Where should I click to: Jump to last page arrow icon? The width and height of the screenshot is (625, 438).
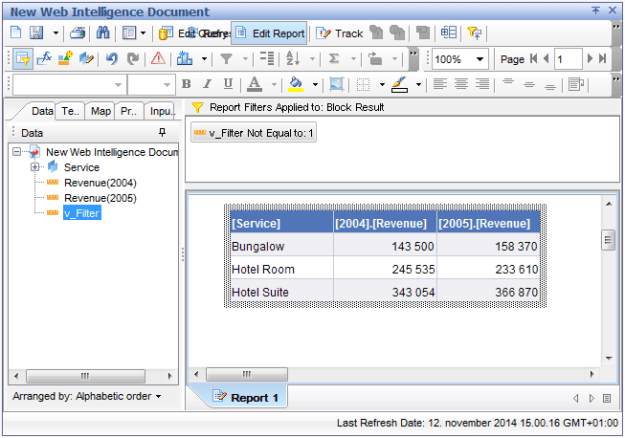pos(603,59)
